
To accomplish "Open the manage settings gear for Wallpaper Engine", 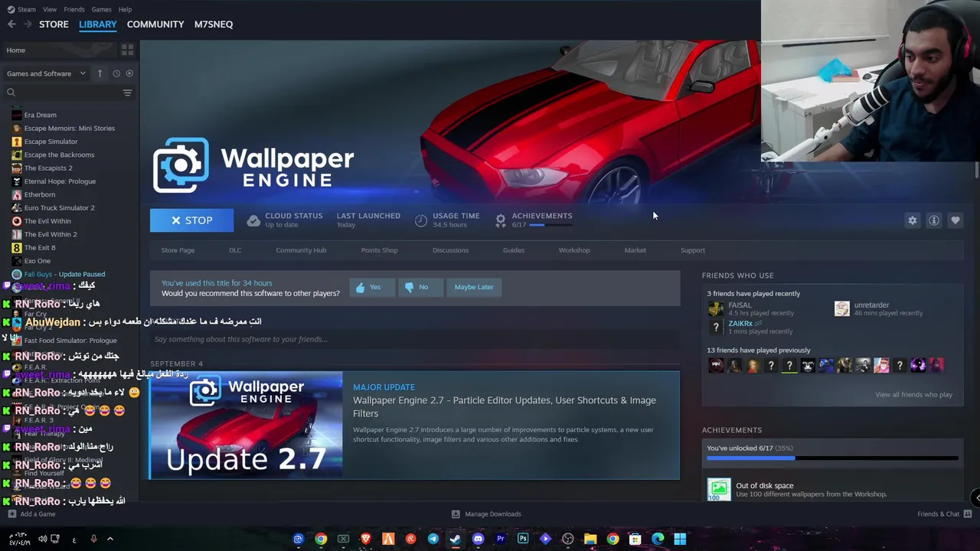I will pyautogui.click(x=912, y=220).
